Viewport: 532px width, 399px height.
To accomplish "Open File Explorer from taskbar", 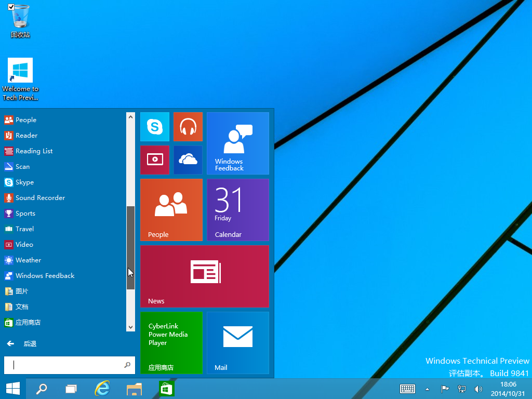I will [134, 389].
